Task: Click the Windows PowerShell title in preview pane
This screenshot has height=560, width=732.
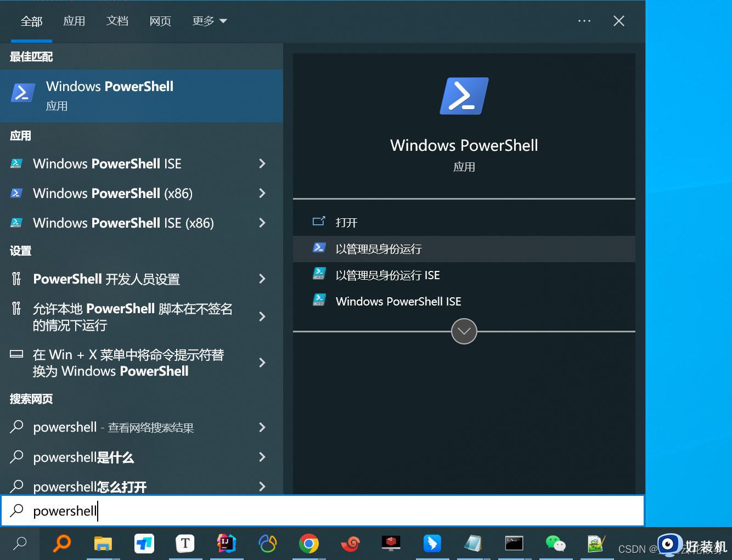Action: pos(464,145)
